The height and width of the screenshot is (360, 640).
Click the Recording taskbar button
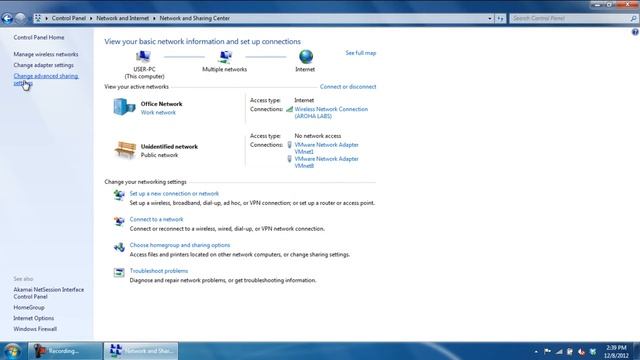click(65, 351)
